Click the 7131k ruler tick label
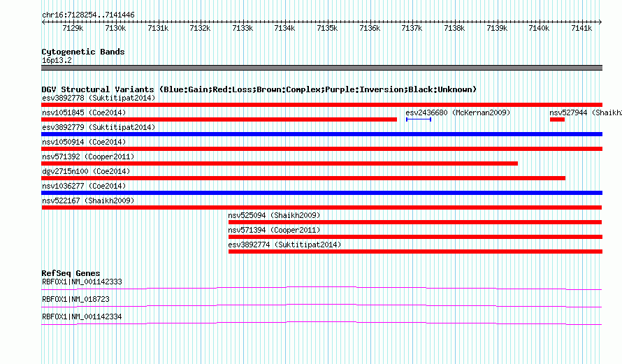Screen dimensions: 622x364 click(158, 28)
